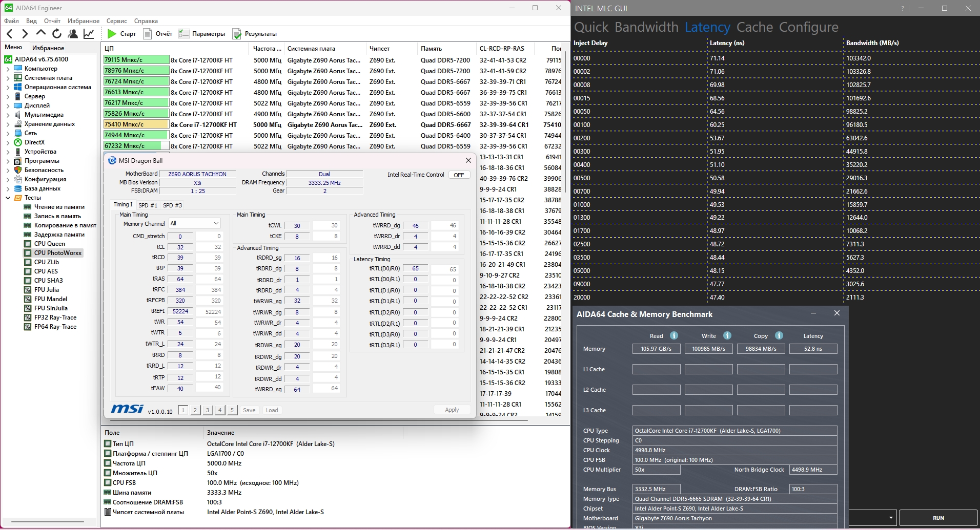The image size is (980, 530).
Task: Click the up-level arrow in AIDA64 toolbar
Action: point(40,33)
